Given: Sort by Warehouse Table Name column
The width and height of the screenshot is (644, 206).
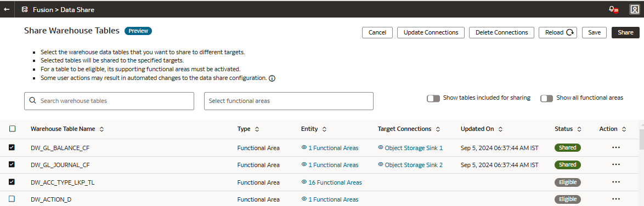Looking at the screenshot, I should pyautogui.click(x=101, y=129).
